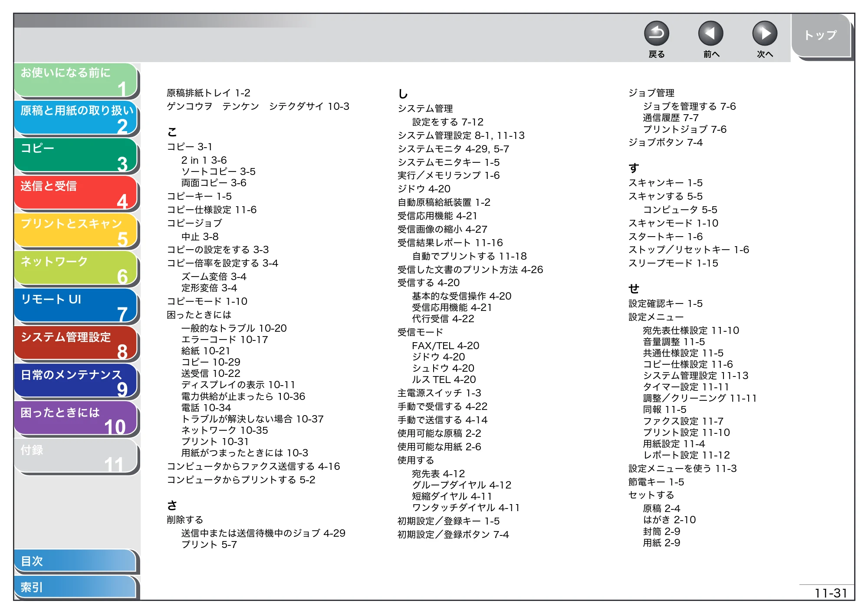The height and width of the screenshot is (614, 868).
Task: Click index entry スリープモード 1-15
Action: coord(673,263)
